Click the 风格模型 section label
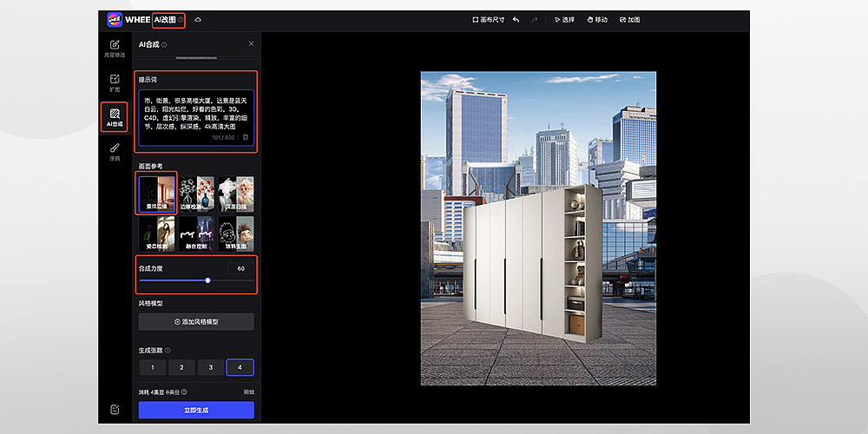868x434 pixels. [150, 303]
